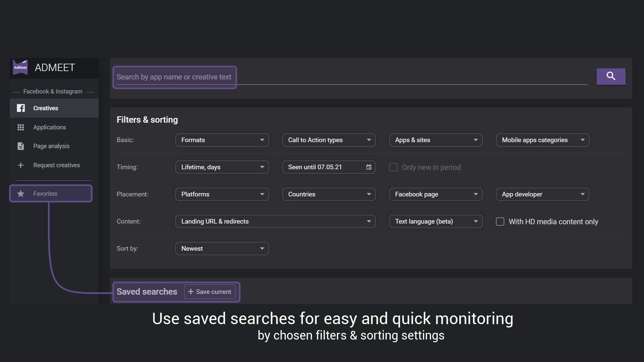Expand the Formats dropdown
644x362 pixels.
click(x=222, y=140)
